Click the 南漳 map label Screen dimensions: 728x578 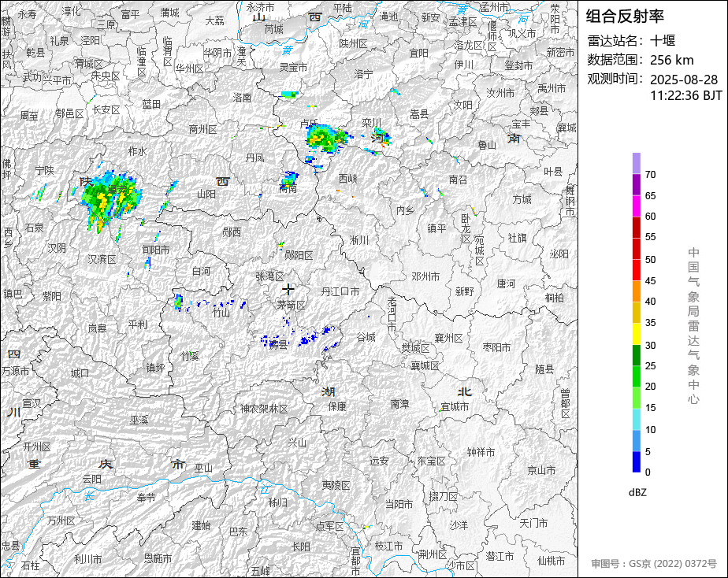point(399,404)
